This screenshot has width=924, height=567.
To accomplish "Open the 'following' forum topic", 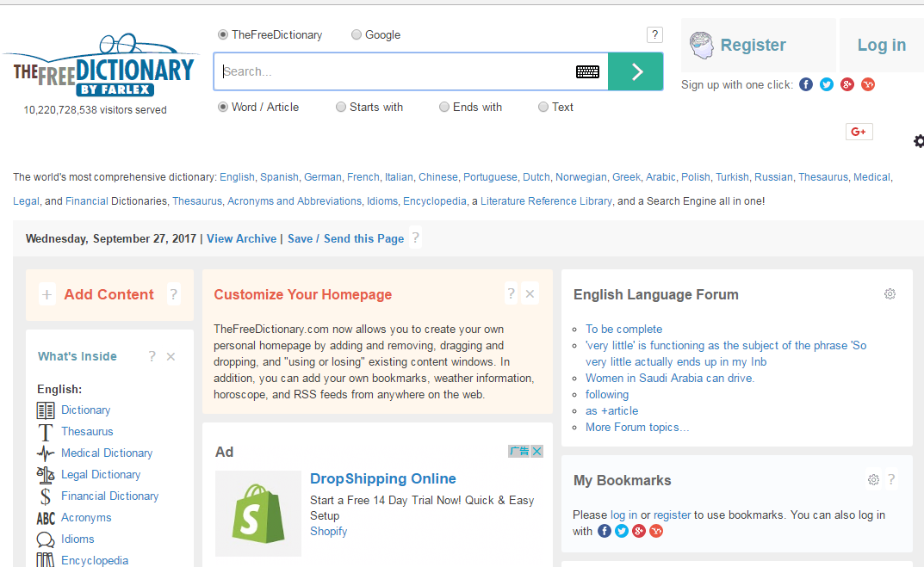I will [607, 394].
